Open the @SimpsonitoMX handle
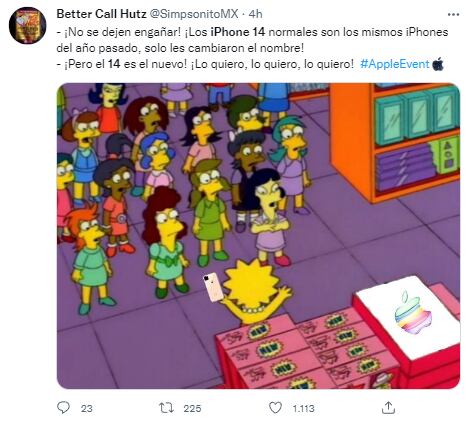The image size is (473, 421). (194, 14)
